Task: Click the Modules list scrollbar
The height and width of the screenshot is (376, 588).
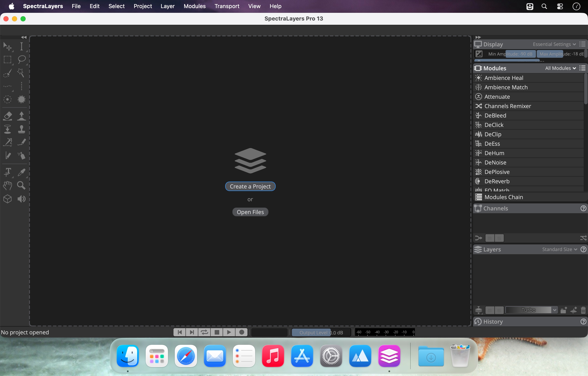Action: 586,89
